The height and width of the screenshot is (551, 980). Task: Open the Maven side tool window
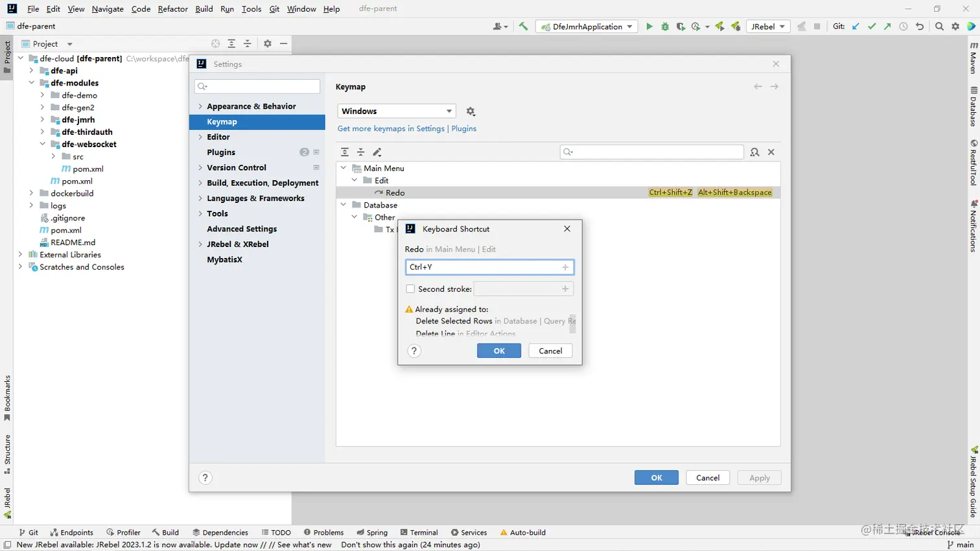[973, 58]
